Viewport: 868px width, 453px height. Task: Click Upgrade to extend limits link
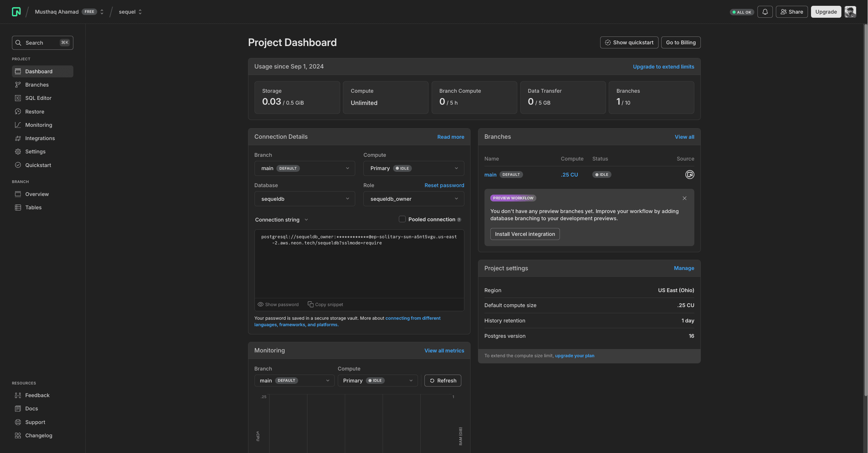click(x=663, y=66)
